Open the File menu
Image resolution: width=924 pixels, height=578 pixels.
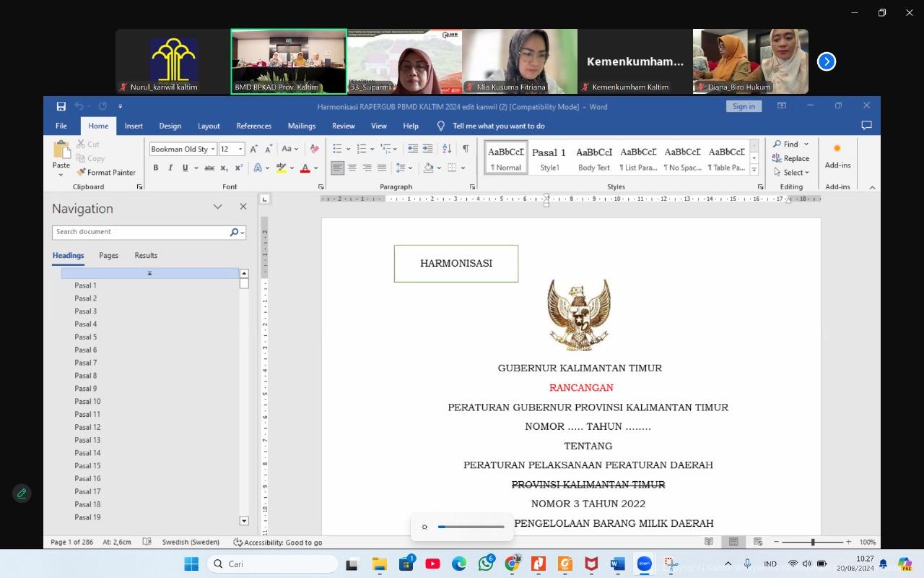coord(61,126)
